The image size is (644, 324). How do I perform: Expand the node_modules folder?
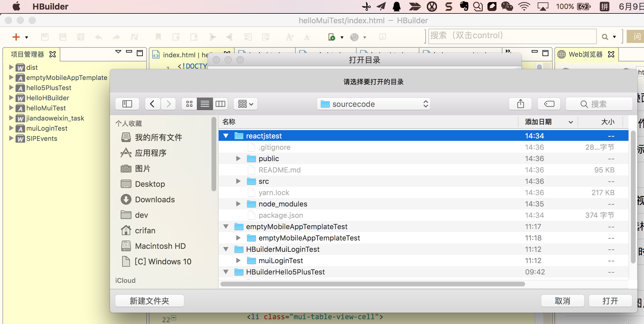click(x=238, y=204)
